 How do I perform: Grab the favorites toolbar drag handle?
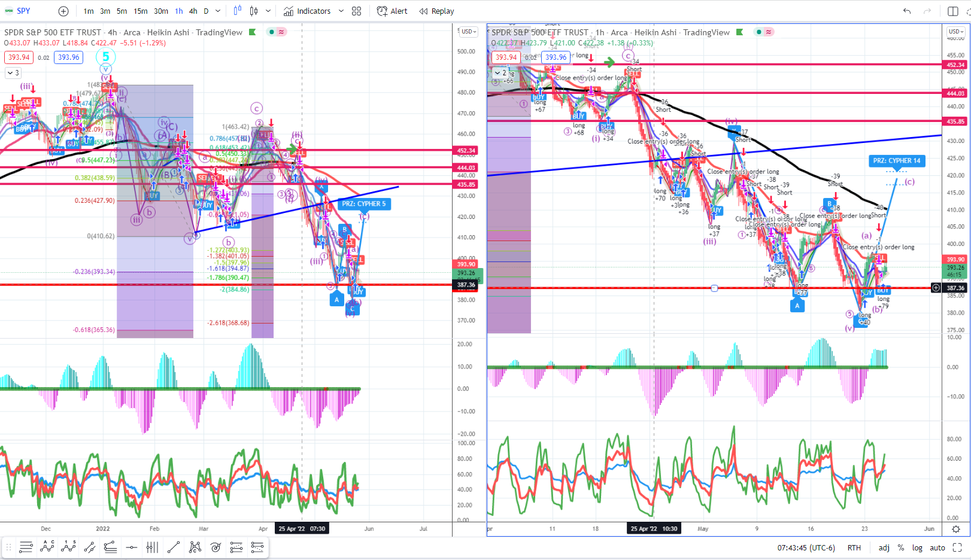8,547
